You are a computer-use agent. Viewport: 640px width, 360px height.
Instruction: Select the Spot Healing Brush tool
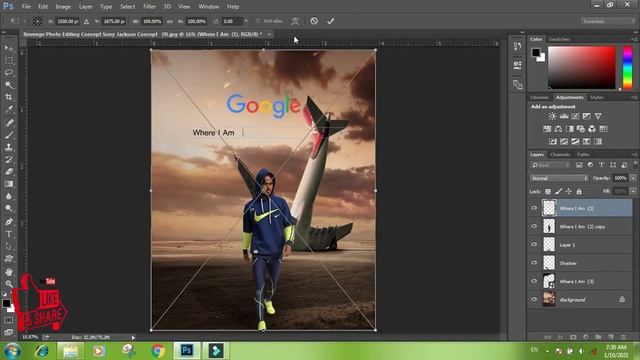pos(9,122)
